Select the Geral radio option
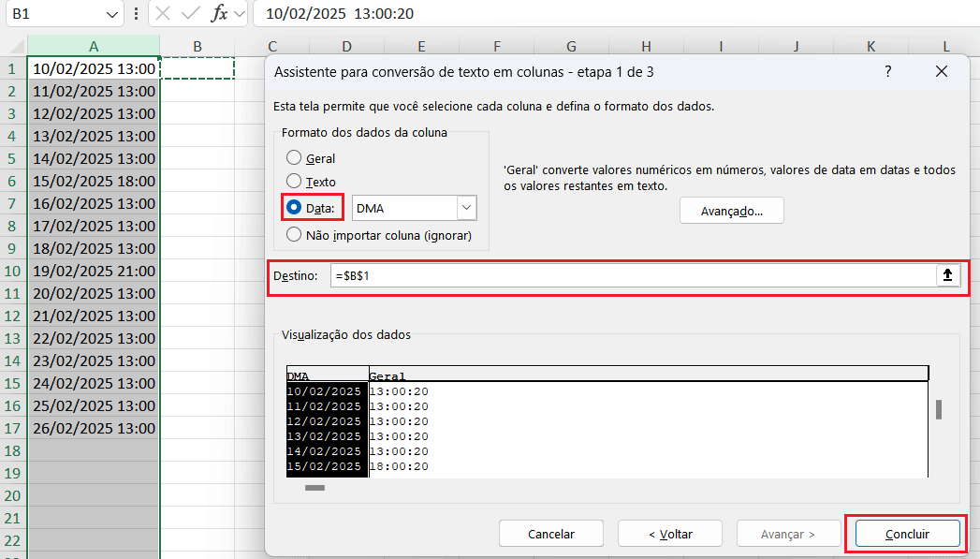 pyautogui.click(x=294, y=158)
